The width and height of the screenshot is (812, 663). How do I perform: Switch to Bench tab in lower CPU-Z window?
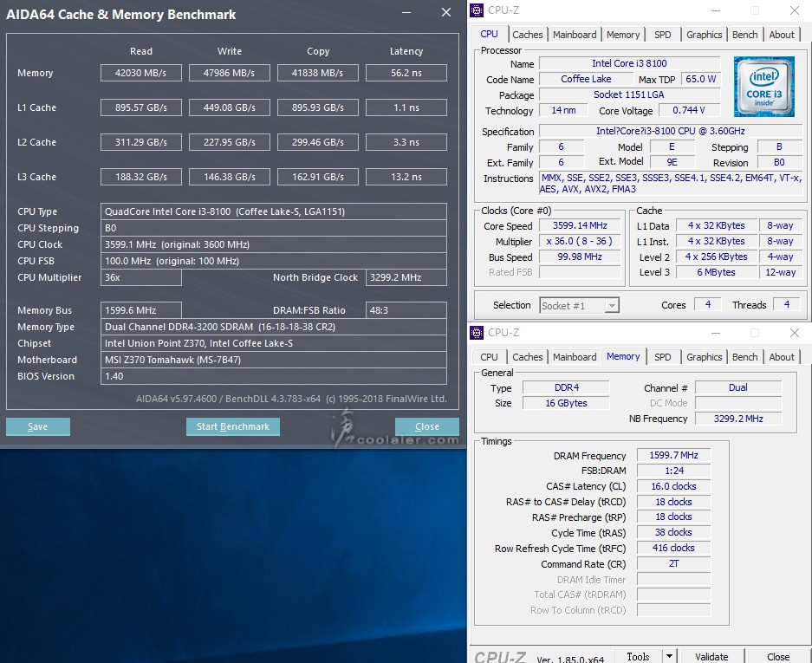coord(744,357)
